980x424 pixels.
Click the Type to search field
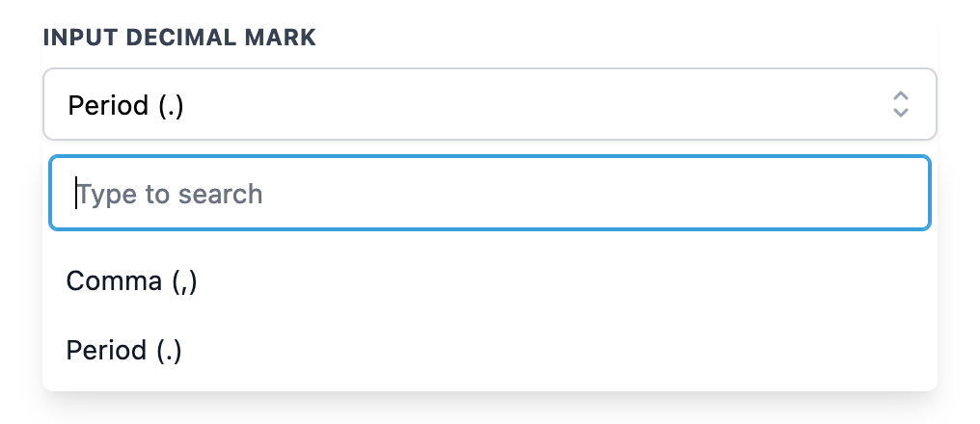click(490, 194)
